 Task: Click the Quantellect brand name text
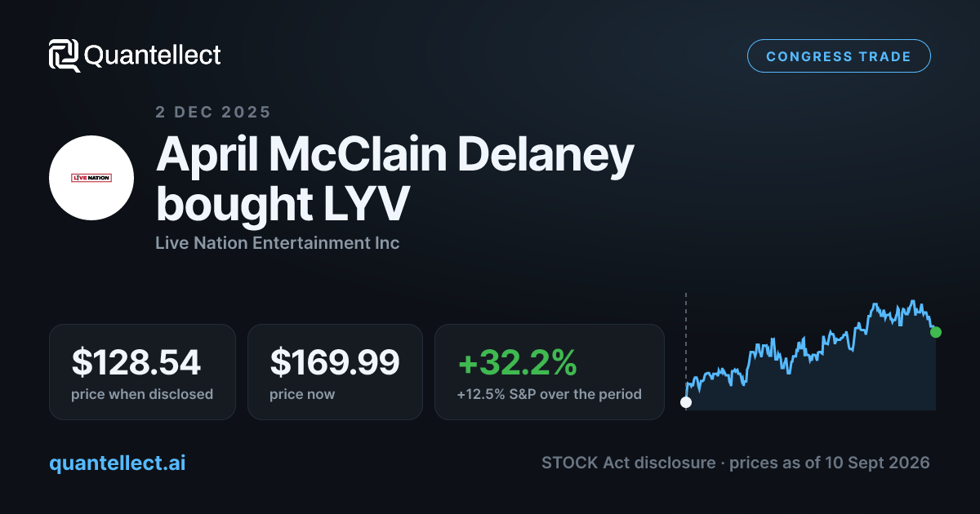coord(153,55)
